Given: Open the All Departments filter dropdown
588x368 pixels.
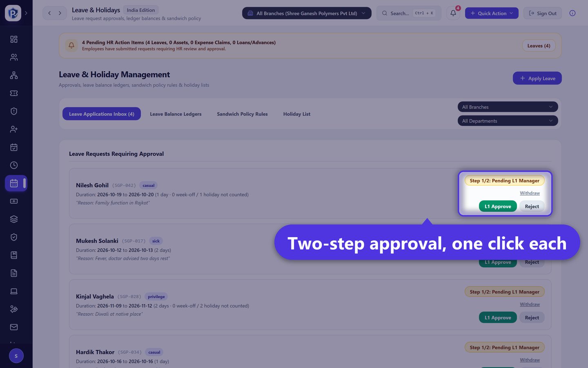Looking at the screenshot, I should coord(508,121).
